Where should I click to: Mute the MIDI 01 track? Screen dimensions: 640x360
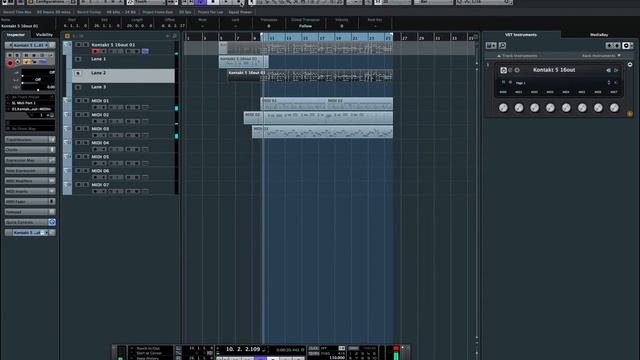click(x=78, y=101)
